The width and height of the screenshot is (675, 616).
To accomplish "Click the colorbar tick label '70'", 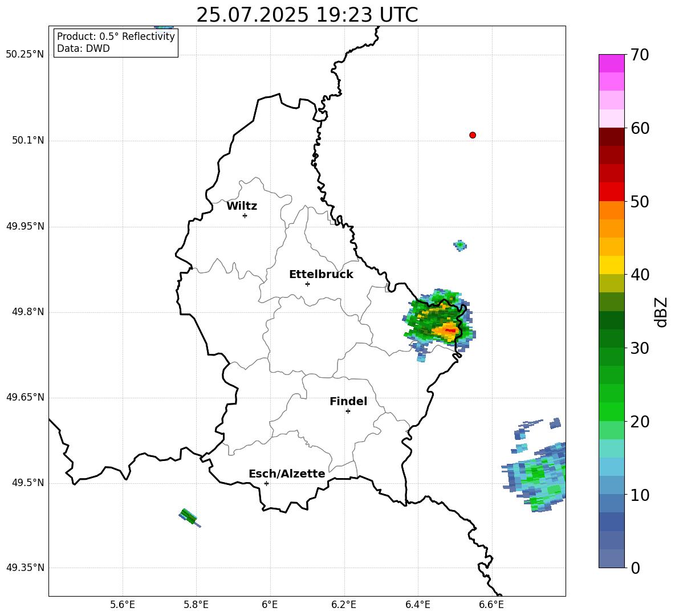I will click(640, 55).
